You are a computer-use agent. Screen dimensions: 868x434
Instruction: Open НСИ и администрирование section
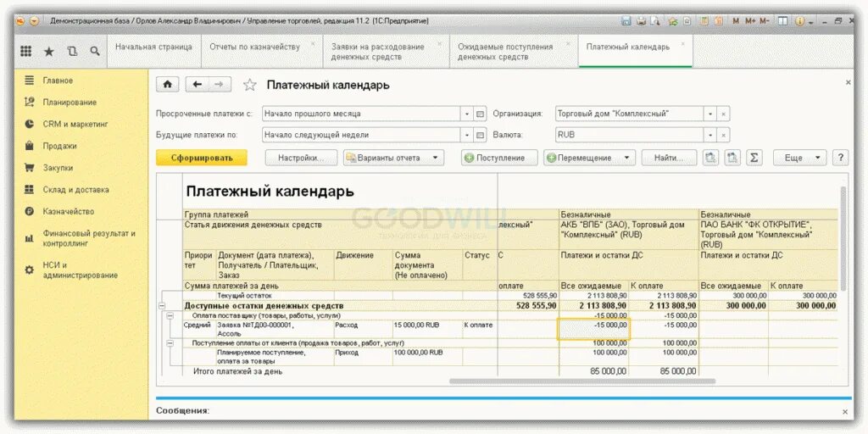pyautogui.click(x=81, y=270)
